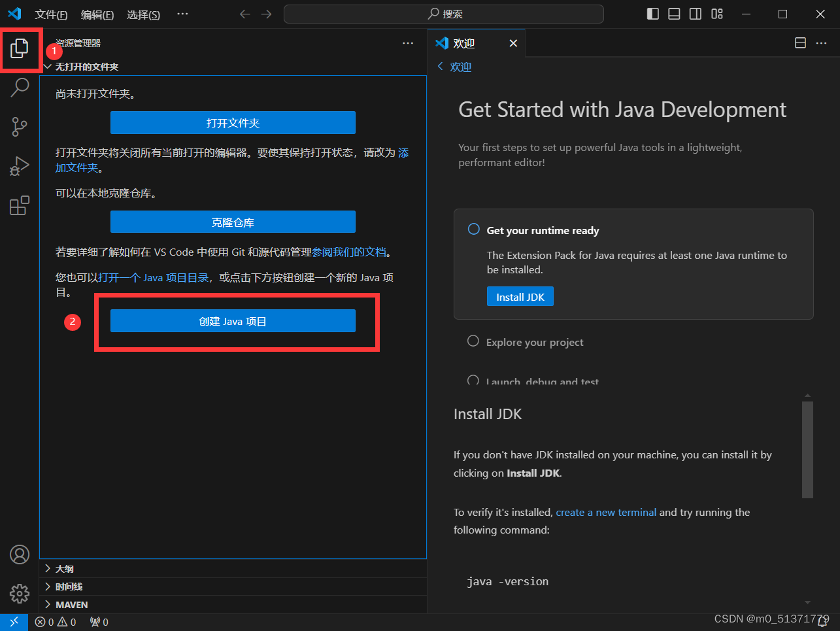Click the 克隆仓库 button
840x631 pixels.
click(233, 222)
